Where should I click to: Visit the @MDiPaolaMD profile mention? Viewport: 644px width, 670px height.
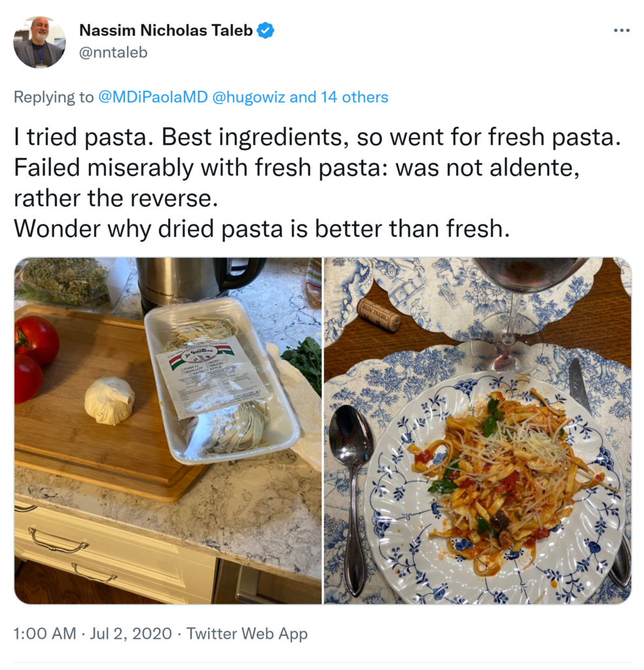tap(152, 97)
